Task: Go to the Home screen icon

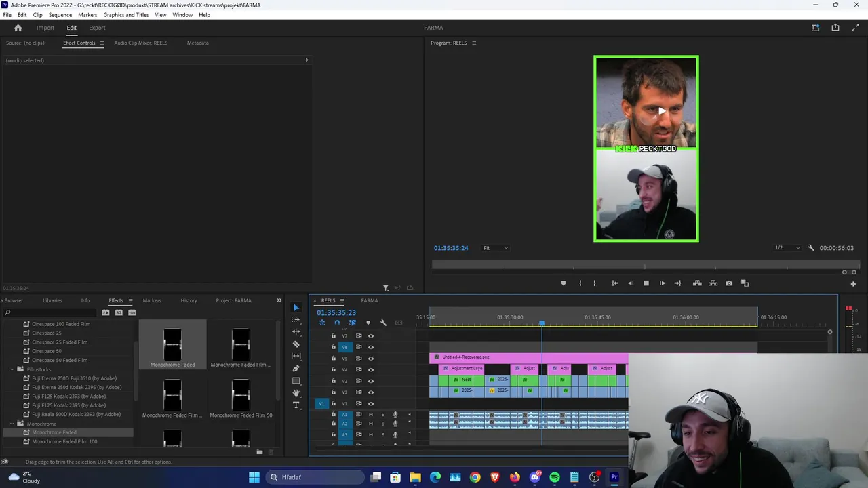Action: click(18, 28)
